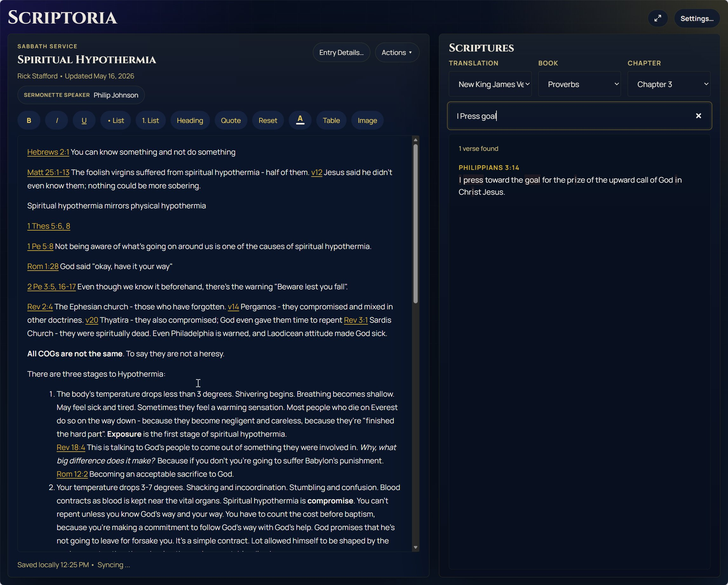
Task: Apply underline with the U button
Action: 84,120
